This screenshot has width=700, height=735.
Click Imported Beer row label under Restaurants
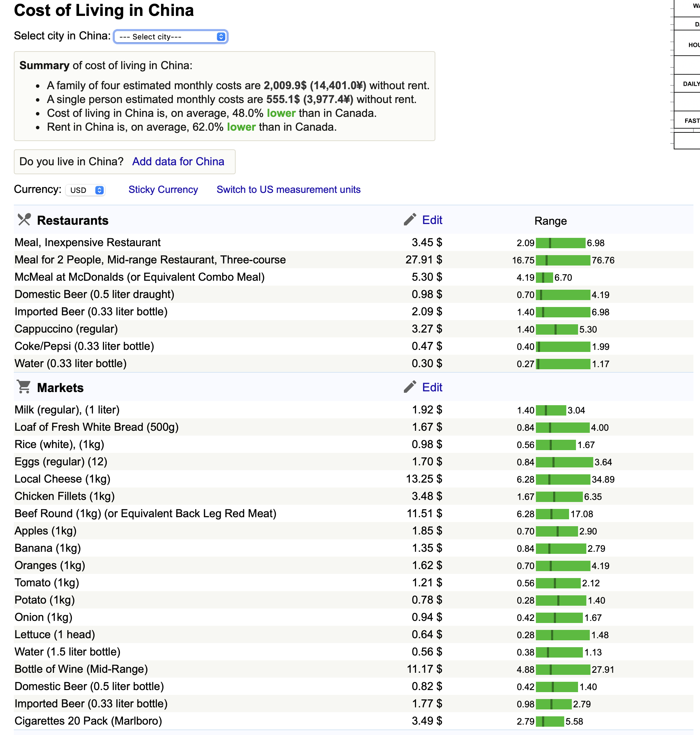coord(91,311)
